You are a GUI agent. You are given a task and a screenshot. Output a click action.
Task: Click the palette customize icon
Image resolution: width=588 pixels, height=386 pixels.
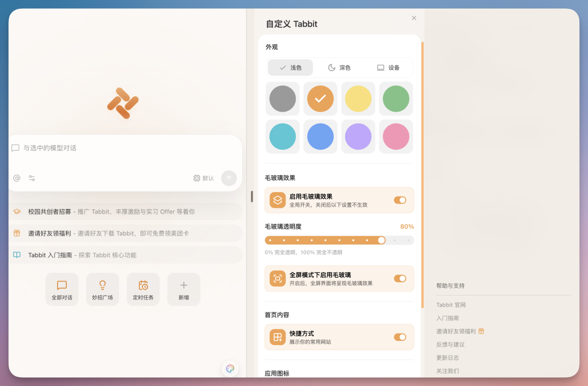coord(230,369)
